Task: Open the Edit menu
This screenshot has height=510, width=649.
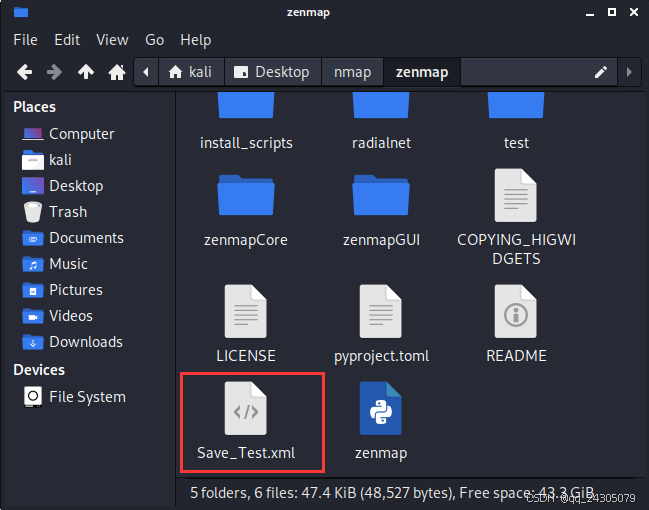Action: click(x=67, y=40)
